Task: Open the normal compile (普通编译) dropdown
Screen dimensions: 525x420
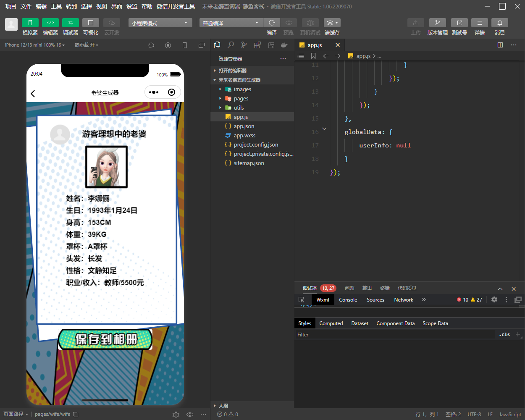Action: click(231, 23)
